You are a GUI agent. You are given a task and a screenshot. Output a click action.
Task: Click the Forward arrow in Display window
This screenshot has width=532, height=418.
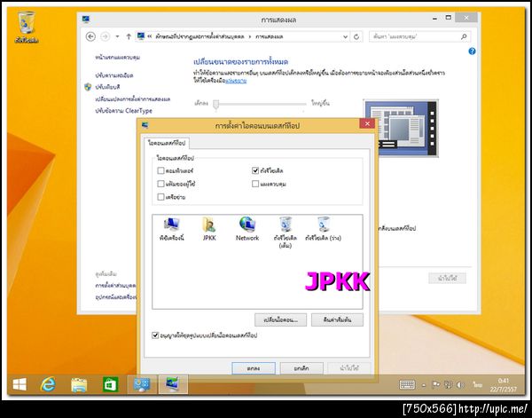(x=106, y=36)
